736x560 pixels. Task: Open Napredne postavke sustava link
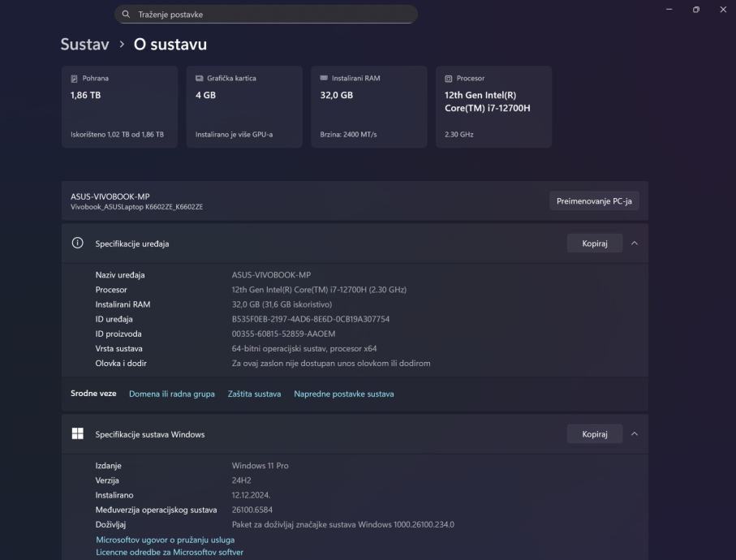pos(343,394)
